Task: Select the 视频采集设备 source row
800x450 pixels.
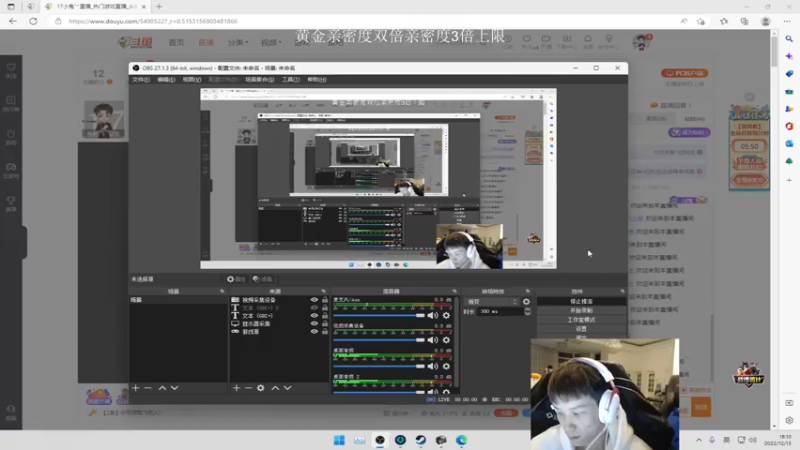Action: coord(280,300)
